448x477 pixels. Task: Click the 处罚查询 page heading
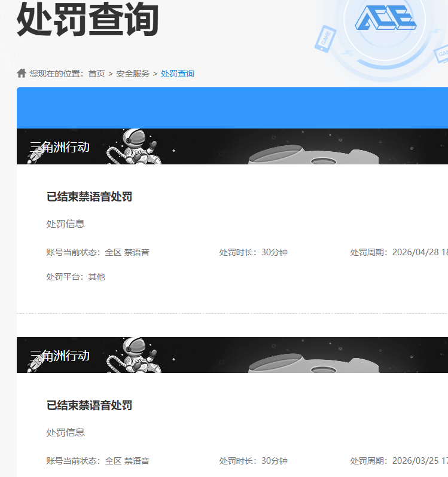pyautogui.click(x=88, y=19)
